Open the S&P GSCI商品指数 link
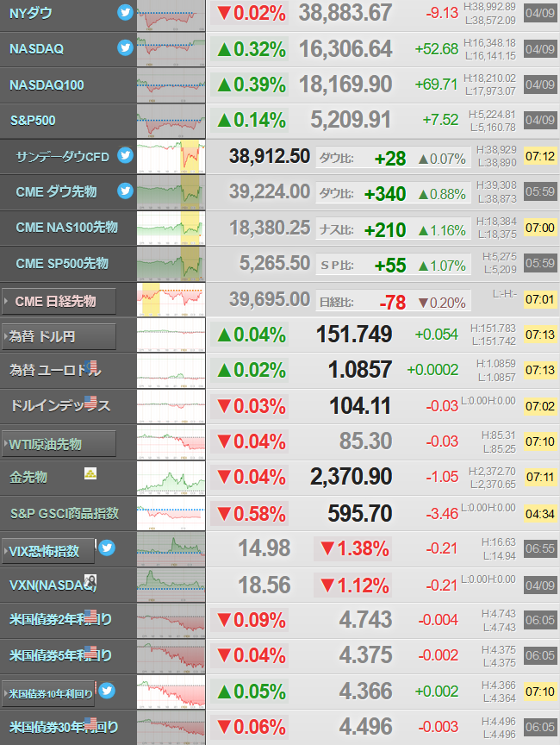 pyautogui.click(x=65, y=513)
